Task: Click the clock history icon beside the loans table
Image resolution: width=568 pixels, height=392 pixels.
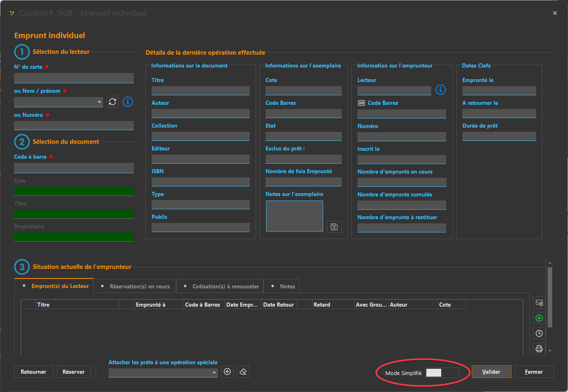Action: click(539, 333)
